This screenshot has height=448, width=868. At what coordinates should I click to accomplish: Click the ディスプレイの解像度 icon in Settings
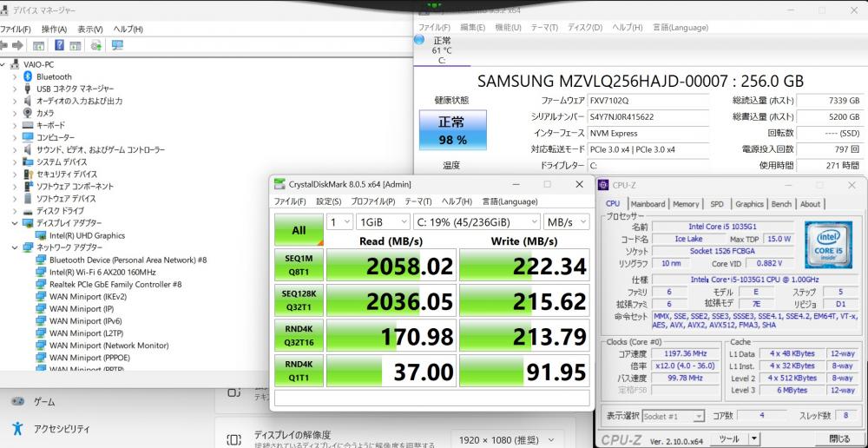pyautogui.click(x=234, y=439)
